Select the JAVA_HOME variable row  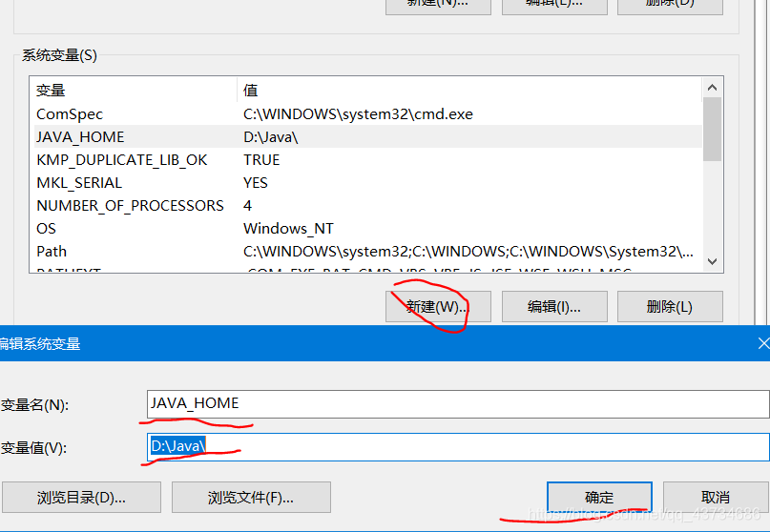click(x=368, y=136)
